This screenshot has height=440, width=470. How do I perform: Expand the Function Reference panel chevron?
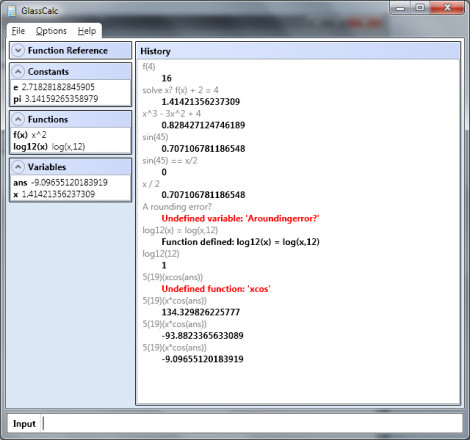[x=18, y=51]
